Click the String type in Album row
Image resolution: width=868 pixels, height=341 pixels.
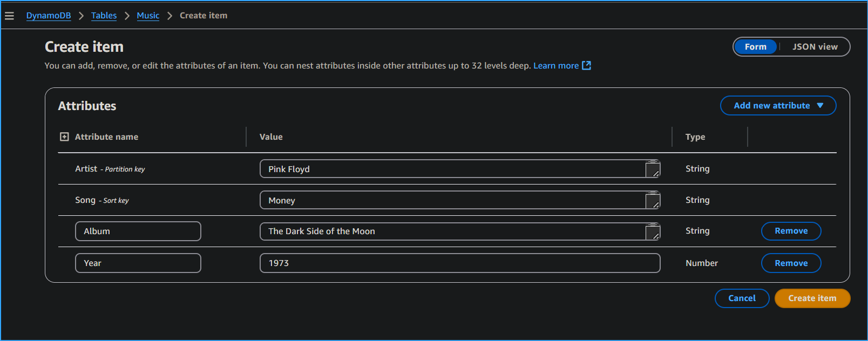click(697, 231)
